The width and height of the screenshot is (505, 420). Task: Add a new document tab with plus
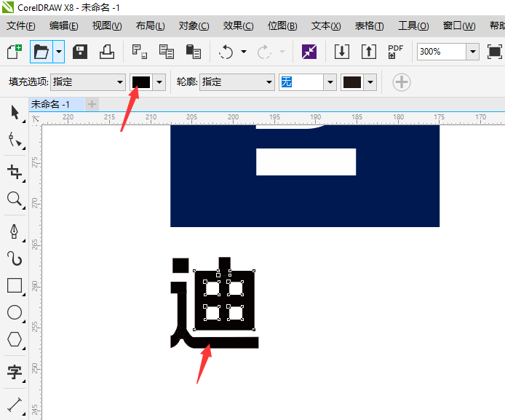coord(92,104)
